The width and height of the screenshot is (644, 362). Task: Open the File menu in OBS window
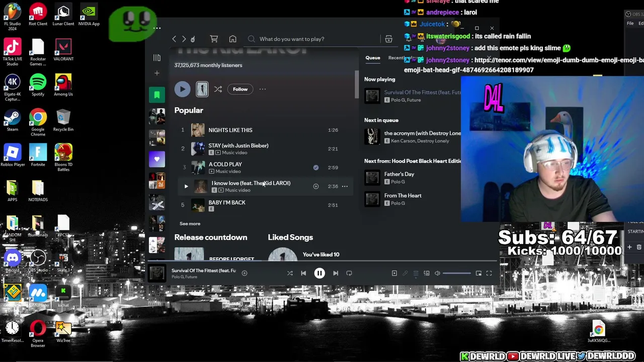pos(630,23)
